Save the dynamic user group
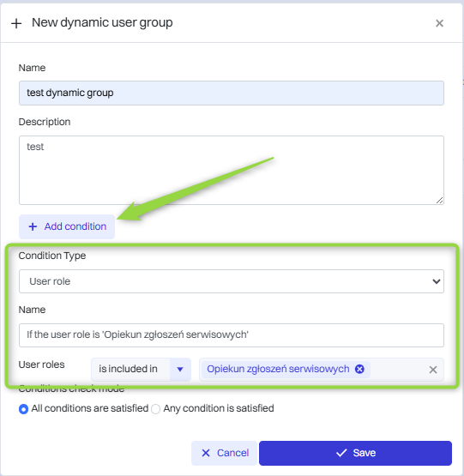Screen dimensions: 464x476 pos(355,453)
